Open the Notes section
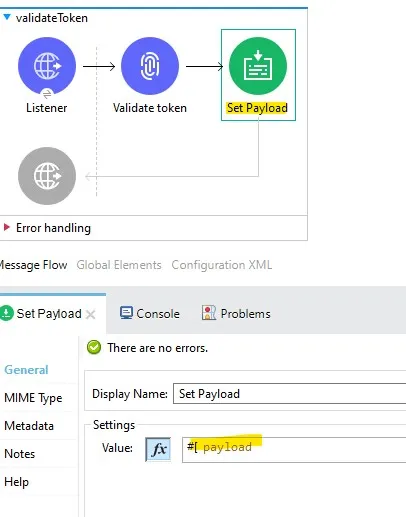Screen dimensions: 406x517 click(x=20, y=454)
